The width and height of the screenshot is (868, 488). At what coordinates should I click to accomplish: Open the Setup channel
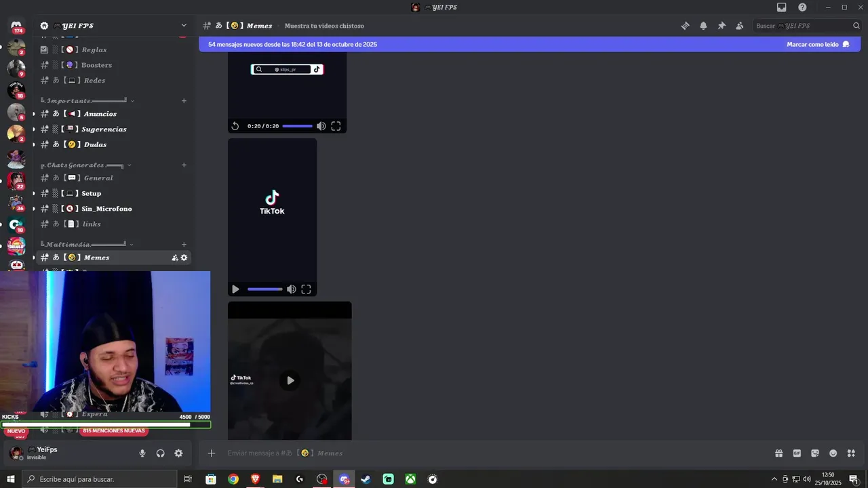(114, 193)
